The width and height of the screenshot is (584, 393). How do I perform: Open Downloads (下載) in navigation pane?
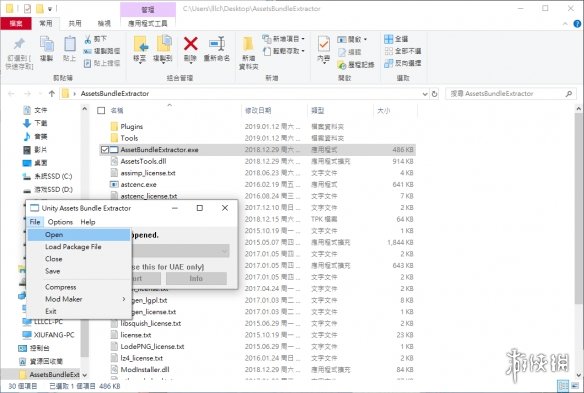tap(35, 123)
